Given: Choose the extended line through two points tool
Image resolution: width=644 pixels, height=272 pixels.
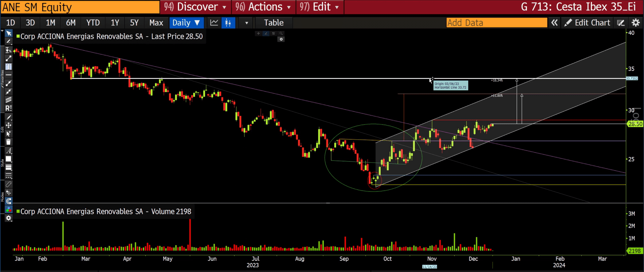Looking at the screenshot, I should click(9, 83).
